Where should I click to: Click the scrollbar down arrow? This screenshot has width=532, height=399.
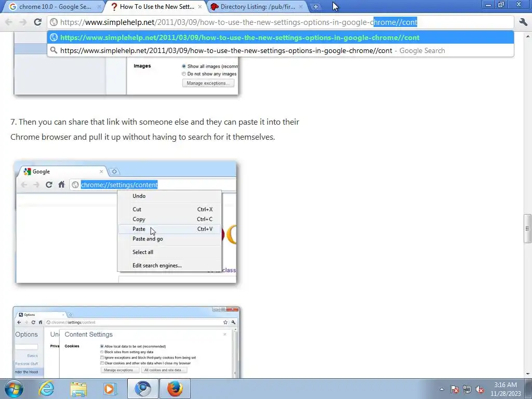point(527,374)
